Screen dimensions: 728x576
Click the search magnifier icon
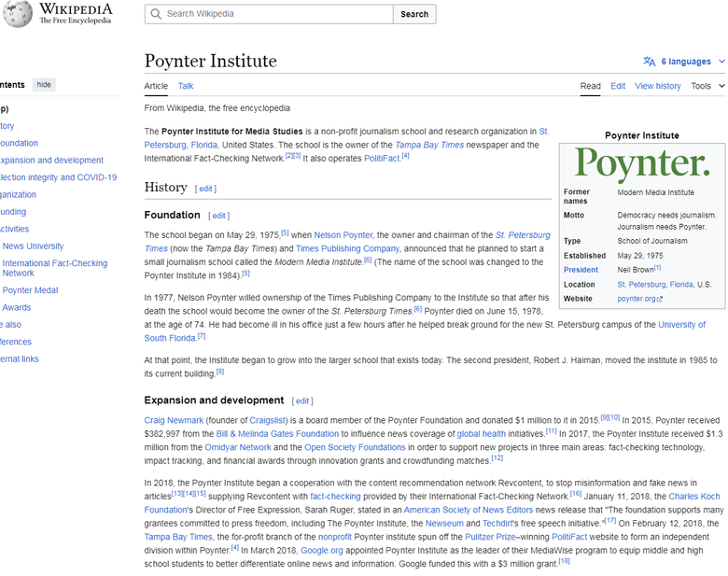click(156, 14)
